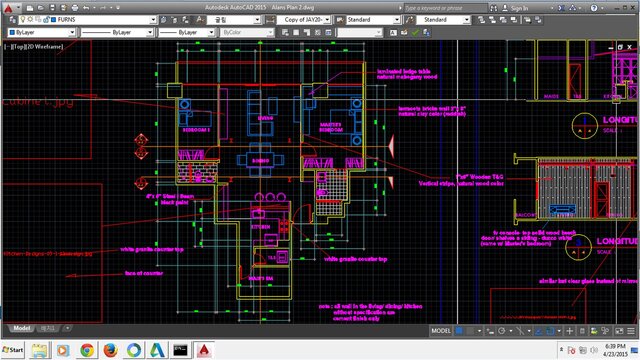The height and width of the screenshot is (360, 640).
Task: Click the Plot (printer) icon
Action: 75,8
